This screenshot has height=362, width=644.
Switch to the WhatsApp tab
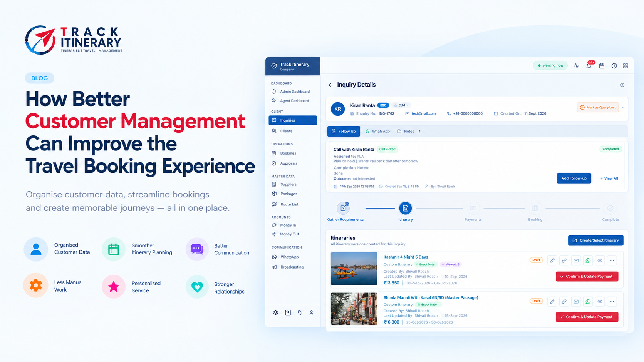pyautogui.click(x=377, y=131)
